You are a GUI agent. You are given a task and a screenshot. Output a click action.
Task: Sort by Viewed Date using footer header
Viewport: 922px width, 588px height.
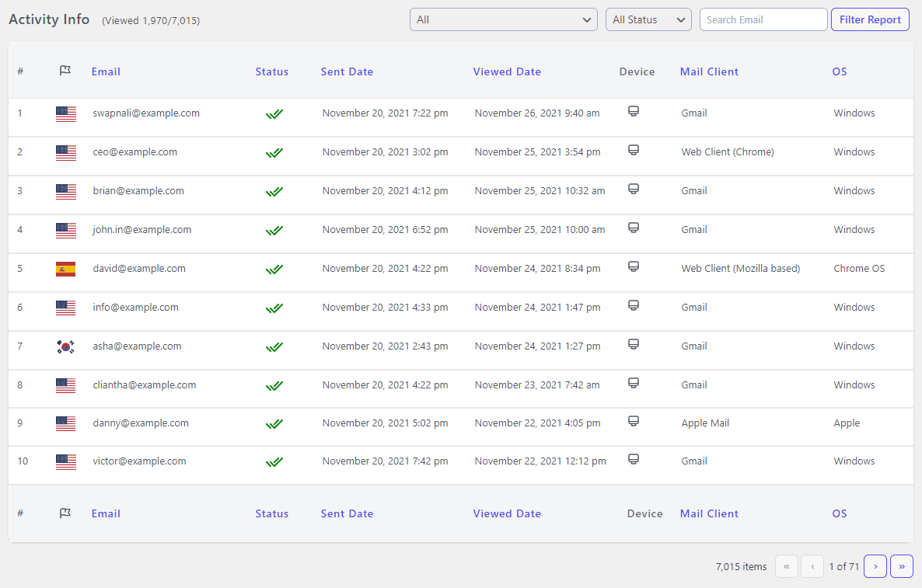(507, 513)
